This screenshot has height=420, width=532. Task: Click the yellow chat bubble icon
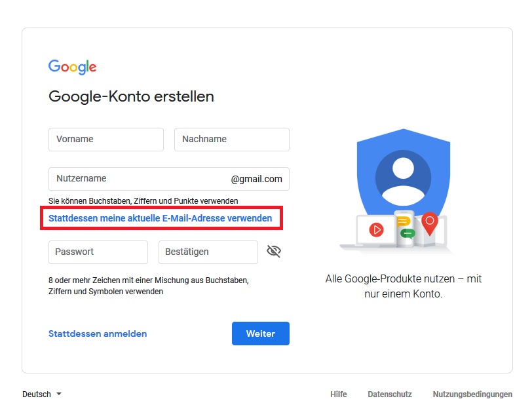pos(403,222)
